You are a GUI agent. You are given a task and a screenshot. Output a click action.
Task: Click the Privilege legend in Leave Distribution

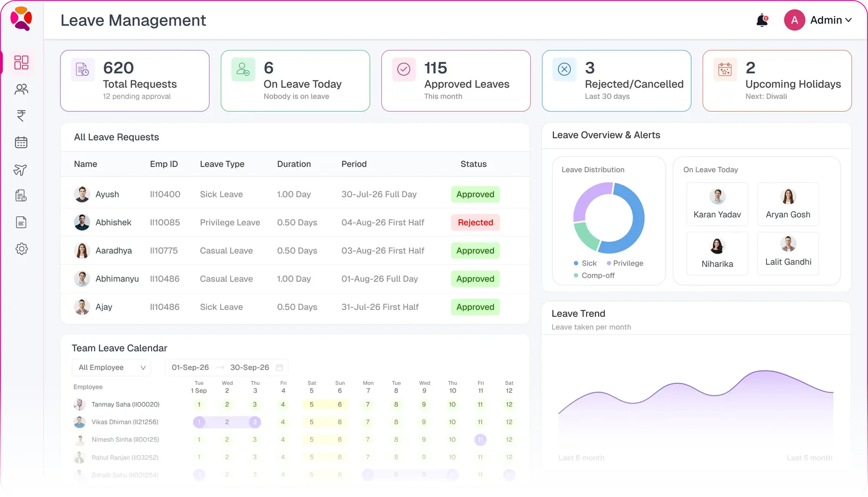(x=625, y=264)
